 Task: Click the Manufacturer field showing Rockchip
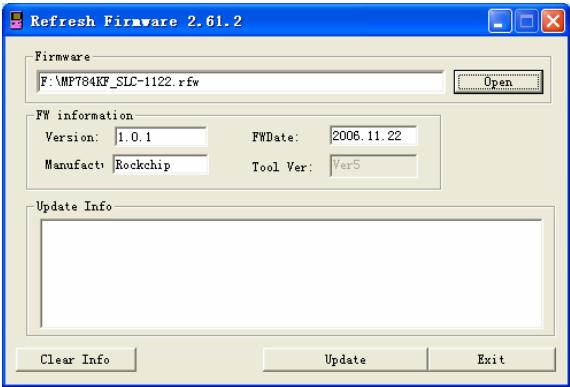click(160, 165)
